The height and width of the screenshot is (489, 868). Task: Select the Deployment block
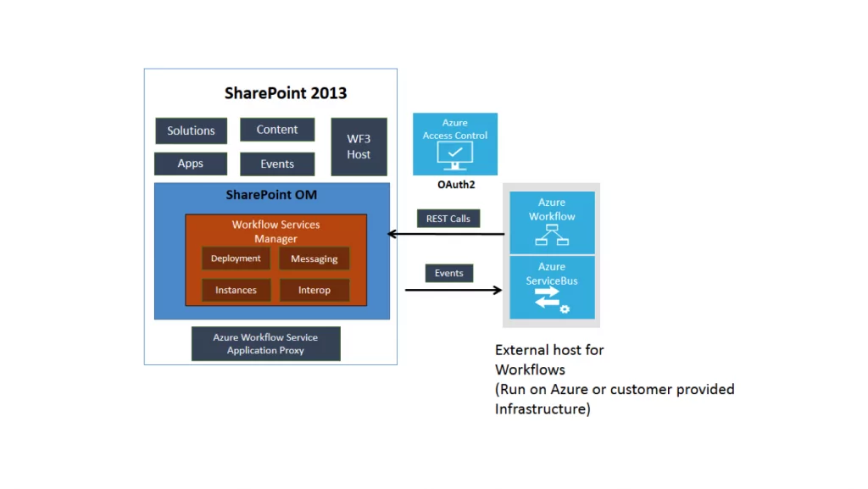pos(236,258)
